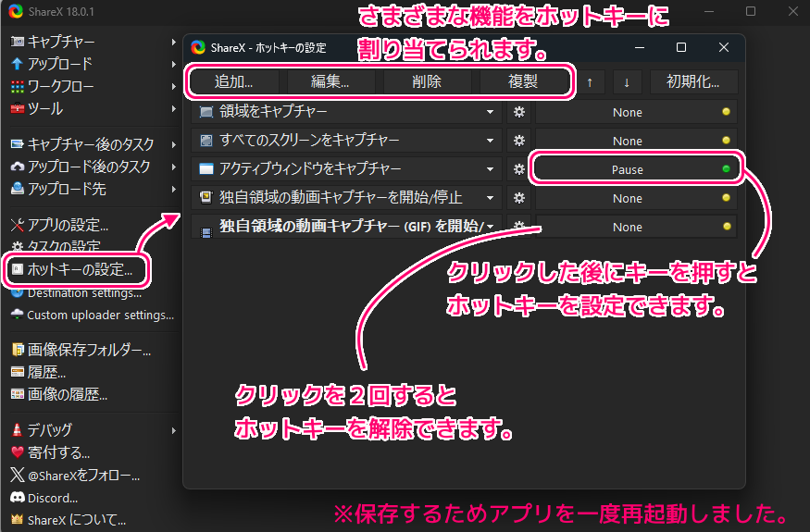This screenshot has width=810, height=532.
Task: Click the キャプチャー camera icon
Action: [18, 42]
